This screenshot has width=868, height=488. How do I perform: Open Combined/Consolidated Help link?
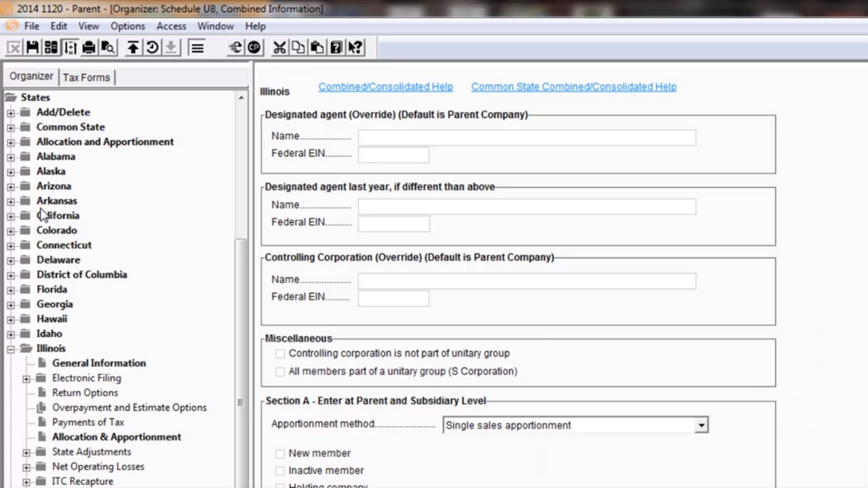[x=385, y=87]
